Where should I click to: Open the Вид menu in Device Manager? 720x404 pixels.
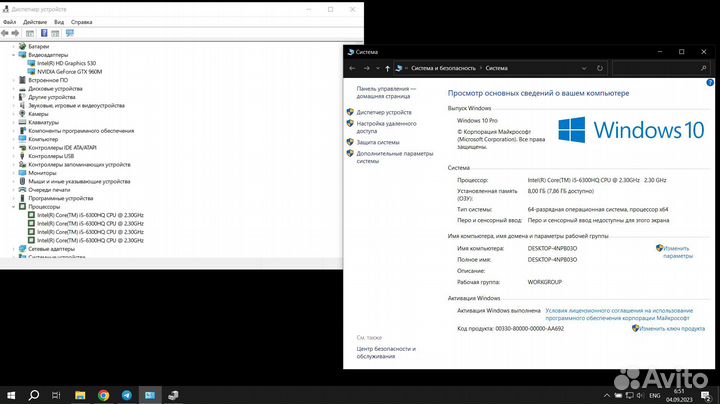pyautogui.click(x=59, y=22)
